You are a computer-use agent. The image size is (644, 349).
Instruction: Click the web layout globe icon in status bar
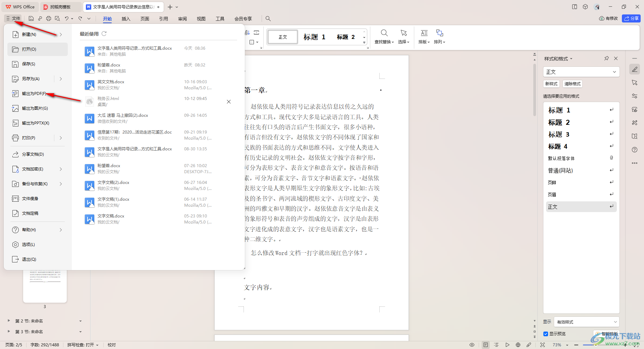(518, 345)
